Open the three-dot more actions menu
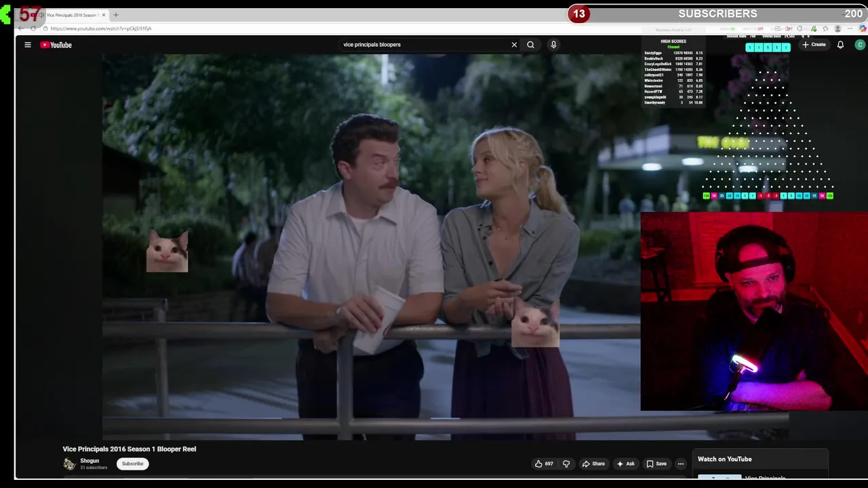868x488 pixels. click(681, 464)
